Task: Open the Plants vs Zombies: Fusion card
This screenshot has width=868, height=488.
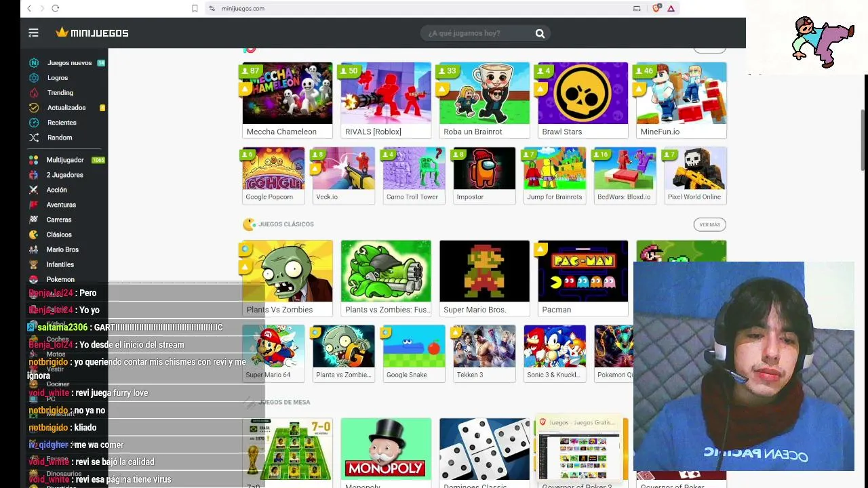Action: pyautogui.click(x=386, y=278)
